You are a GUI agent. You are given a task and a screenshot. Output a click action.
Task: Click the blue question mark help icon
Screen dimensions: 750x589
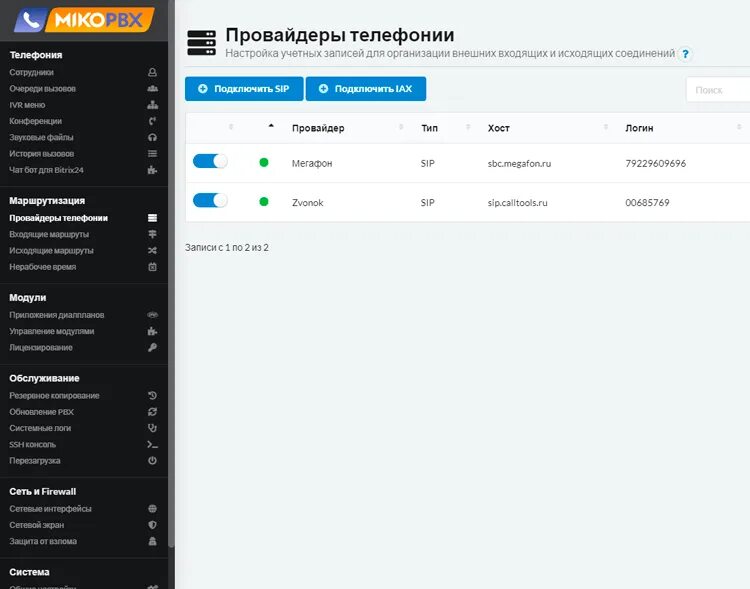pos(685,54)
